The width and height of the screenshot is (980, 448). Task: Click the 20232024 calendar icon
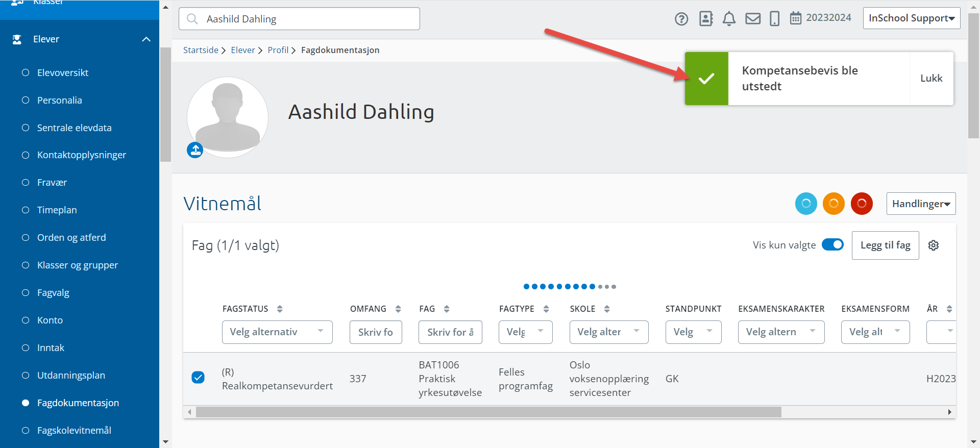point(796,18)
